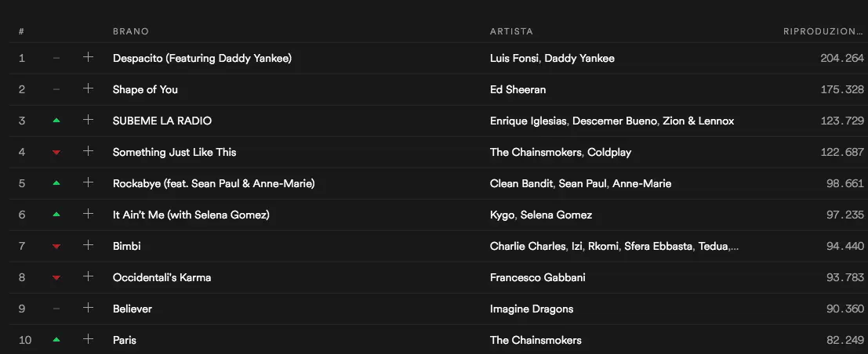The height and width of the screenshot is (354, 868).
Task: Click plus icon next to Occidentali's Karma
Action: click(88, 276)
